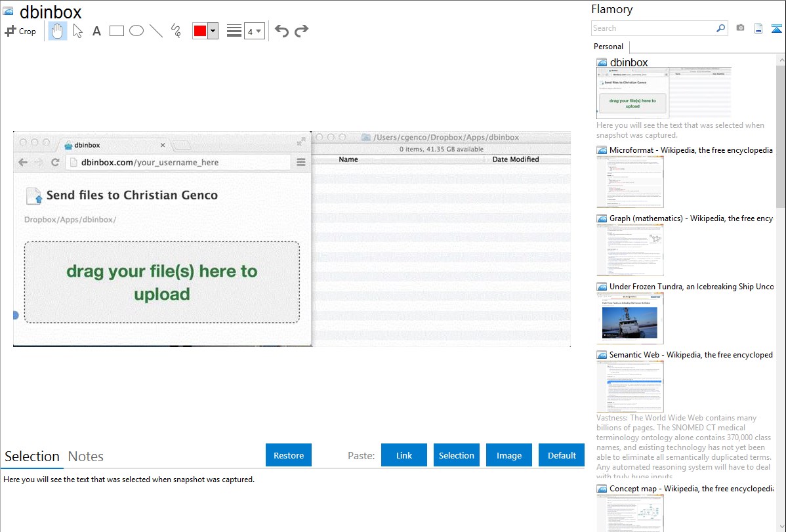Pick the freehand squiggle drawing tool

click(176, 31)
